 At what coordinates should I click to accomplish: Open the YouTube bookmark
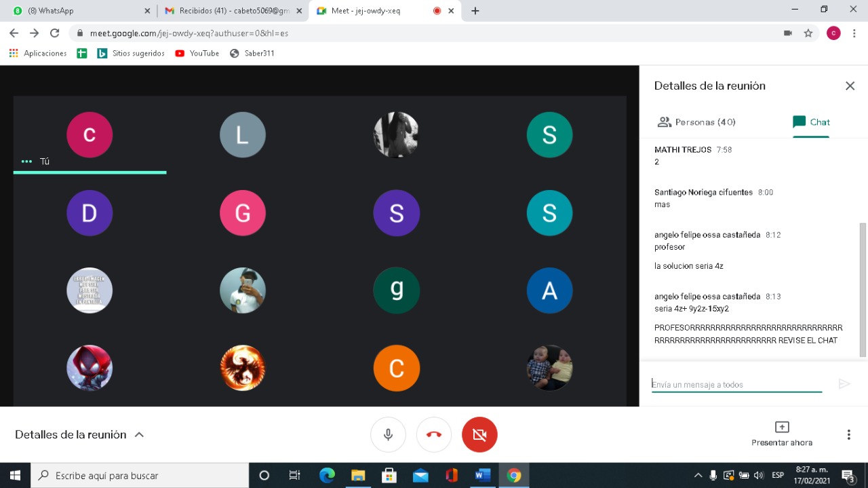(x=197, y=53)
